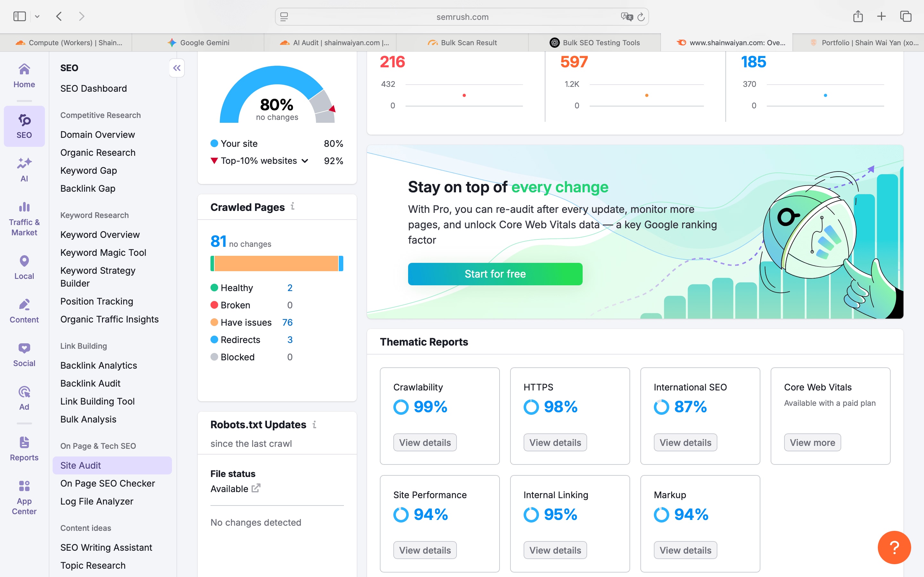924x577 pixels.
Task: Click the Start for free button
Action: point(495,274)
